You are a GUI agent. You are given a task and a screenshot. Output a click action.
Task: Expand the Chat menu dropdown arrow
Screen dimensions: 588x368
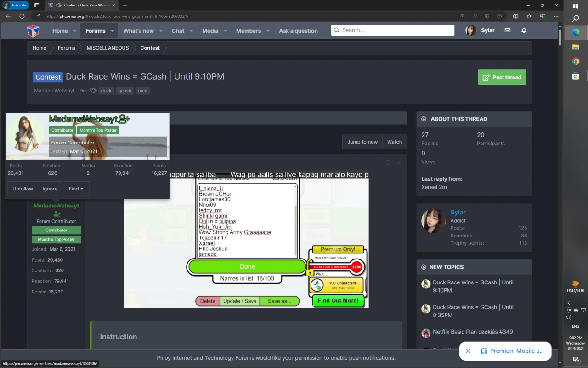192,31
